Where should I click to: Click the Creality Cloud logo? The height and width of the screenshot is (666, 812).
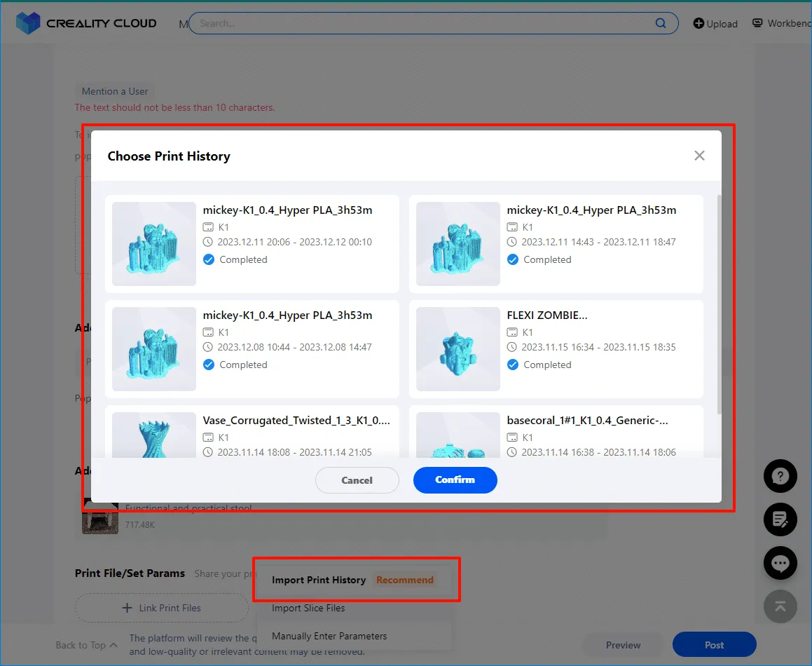pyautogui.click(x=86, y=23)
